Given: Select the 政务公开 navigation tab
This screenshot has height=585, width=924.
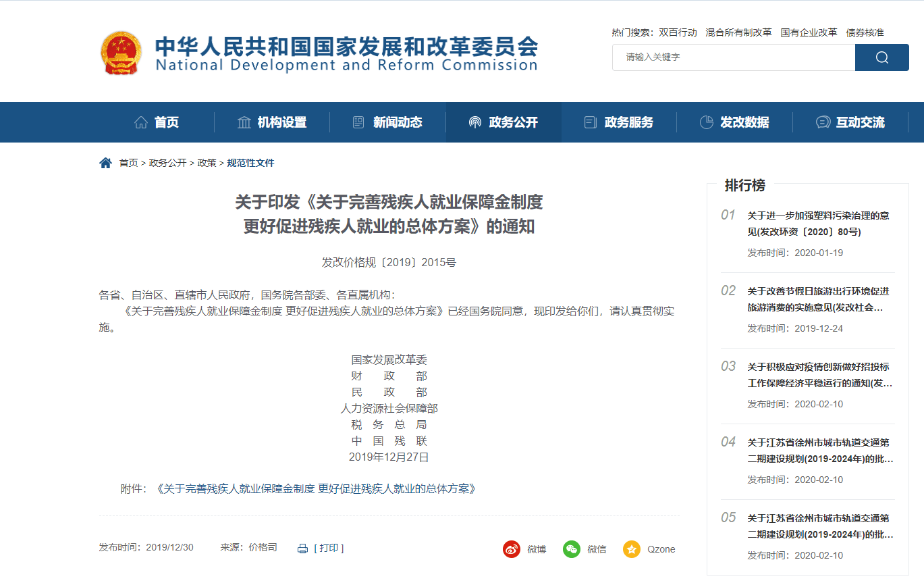Looking at the screenshot, I should point(504,122).
